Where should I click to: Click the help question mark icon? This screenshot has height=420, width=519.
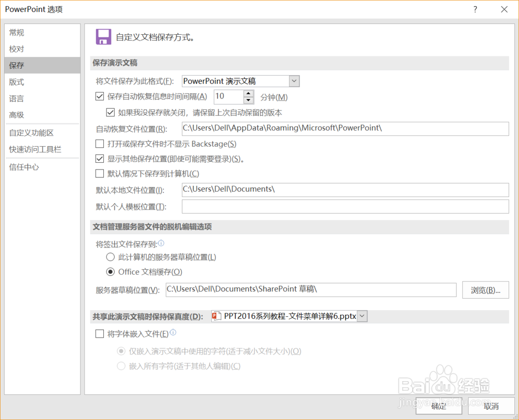pyautogui.click(x=475, y=9)
